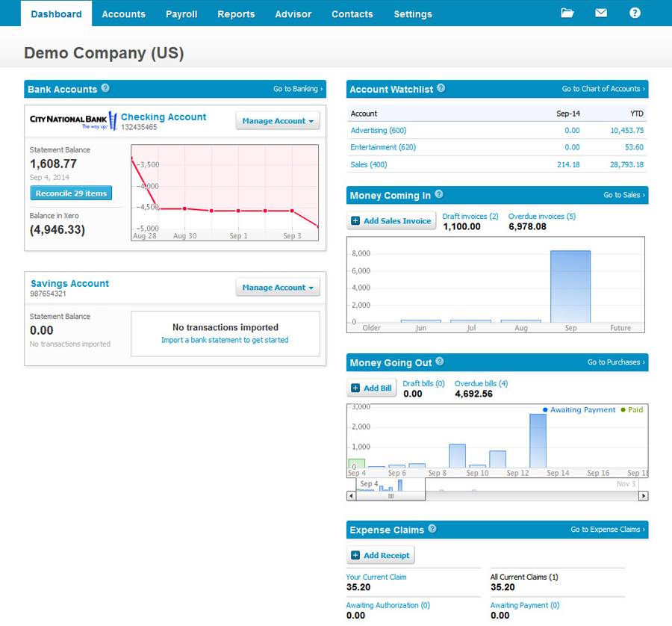Open the top-bar help question mark

tap(635, 13)
